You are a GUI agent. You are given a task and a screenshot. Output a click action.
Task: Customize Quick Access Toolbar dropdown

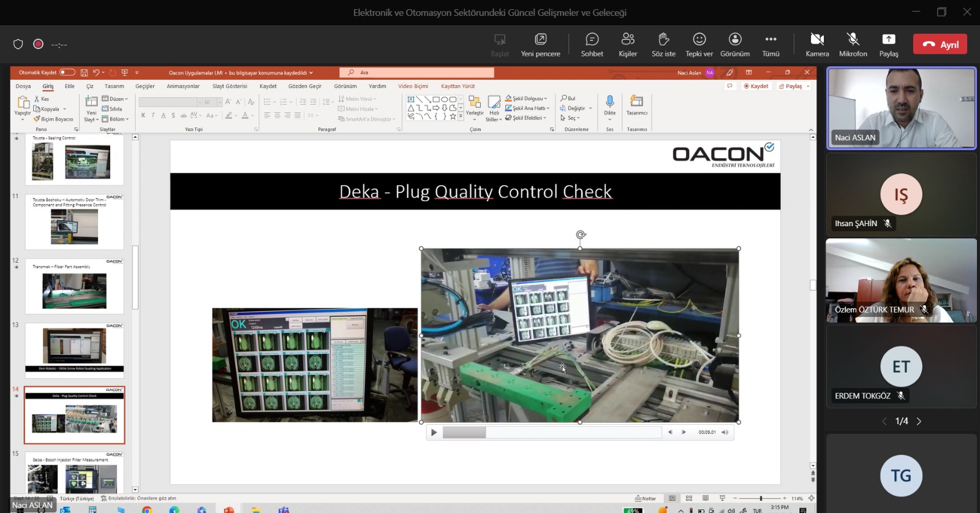137,72
